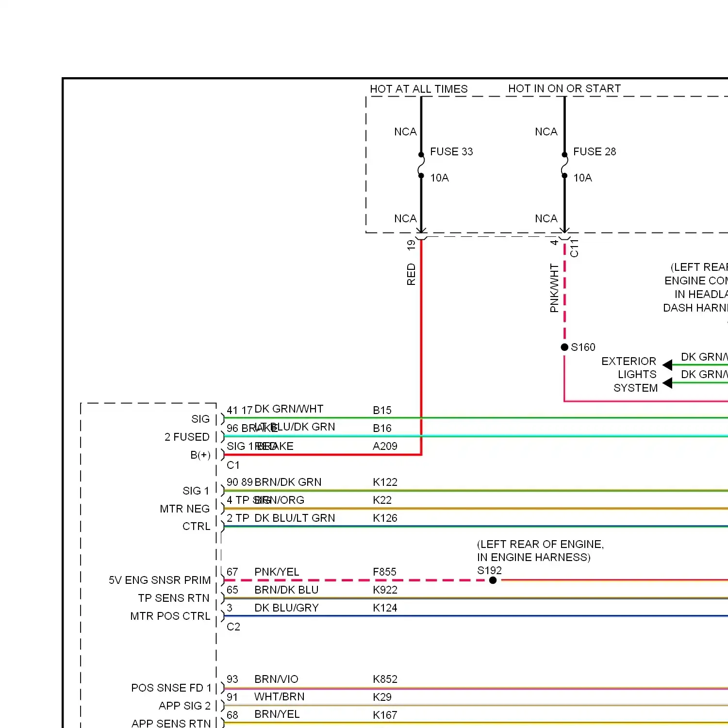Click the vertical RED wire label

tap(411, 274)
